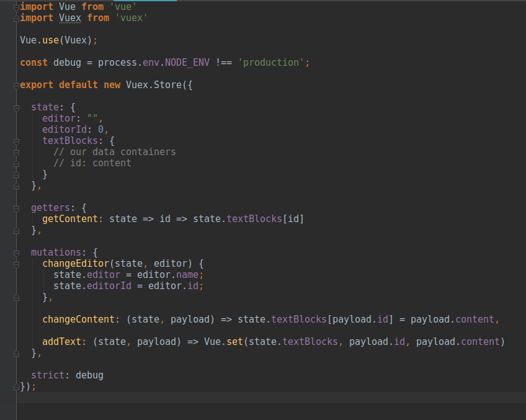526x420 pixels.
Task: Click fold-end marker closing the getters block
Action: pyautogui.click(x=16, y=231)
